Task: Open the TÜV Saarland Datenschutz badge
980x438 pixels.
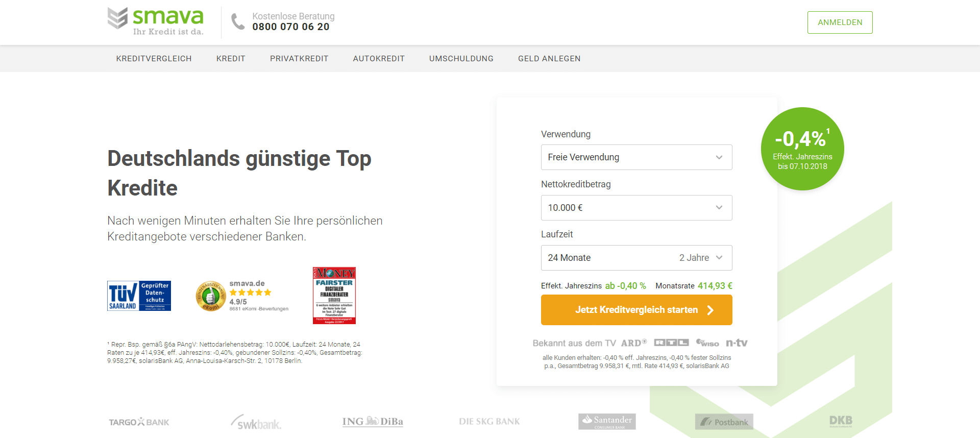Action: (139, 296)
